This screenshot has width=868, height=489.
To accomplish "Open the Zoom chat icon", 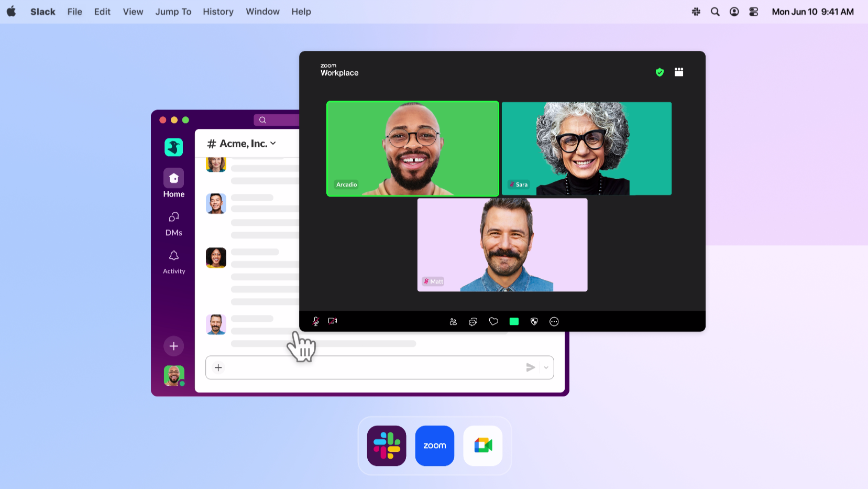I will [473, 322].
